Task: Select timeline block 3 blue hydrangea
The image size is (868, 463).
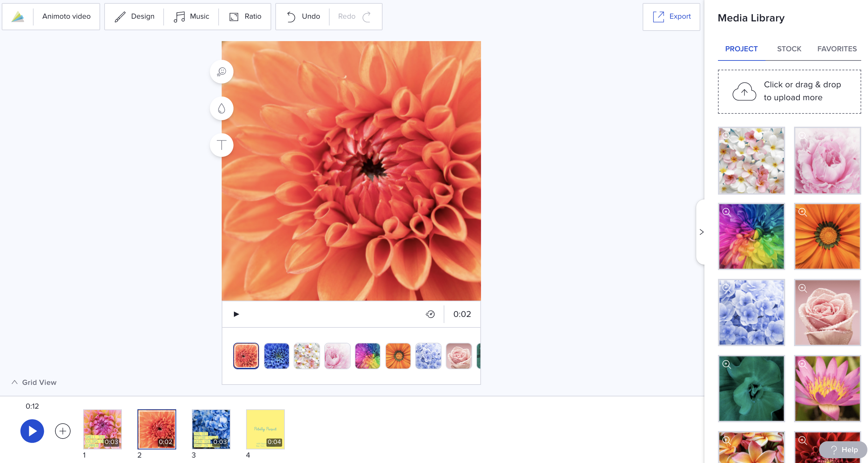Action: [211, 429]
